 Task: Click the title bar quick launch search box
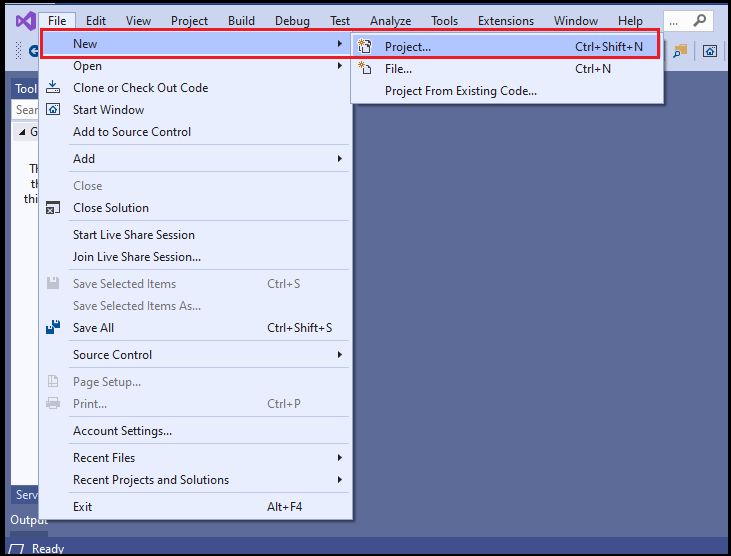tap(688, 21)
